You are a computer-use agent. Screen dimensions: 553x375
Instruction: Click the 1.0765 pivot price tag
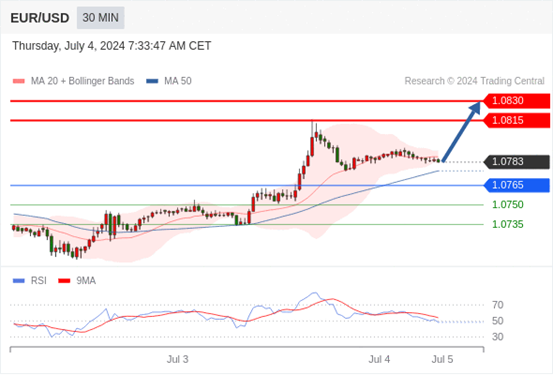tap(516, 185)
